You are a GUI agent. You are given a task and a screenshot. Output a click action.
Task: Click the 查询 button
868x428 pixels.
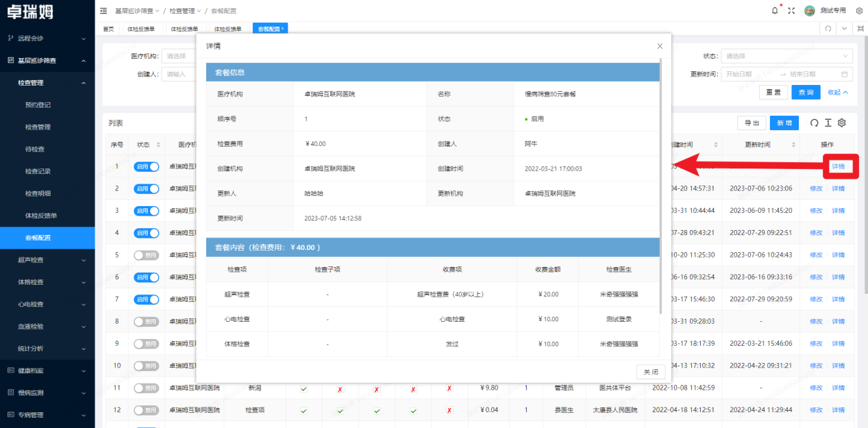pos(806,92)
